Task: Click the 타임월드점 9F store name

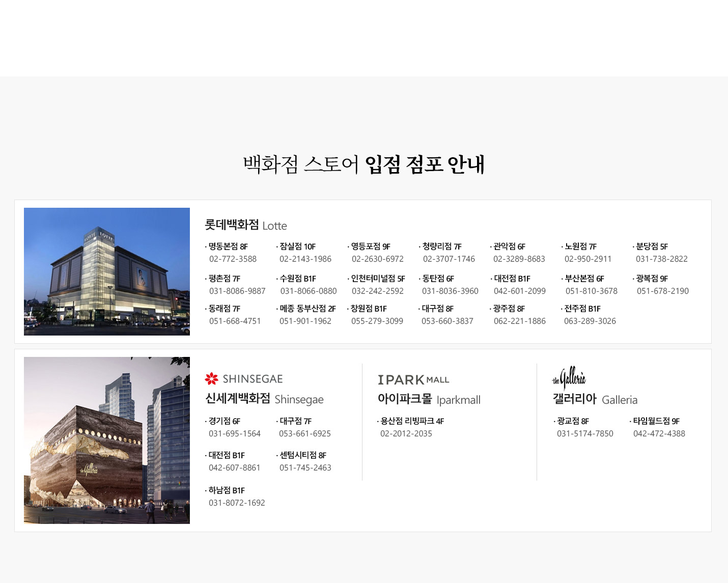Action: pos(656,422)
